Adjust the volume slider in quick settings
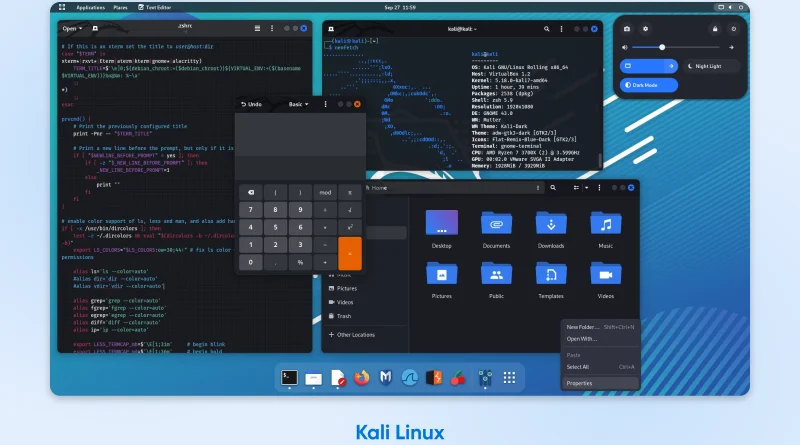The height and width of the screenshot is (445, 800). (x=662, y=47)
